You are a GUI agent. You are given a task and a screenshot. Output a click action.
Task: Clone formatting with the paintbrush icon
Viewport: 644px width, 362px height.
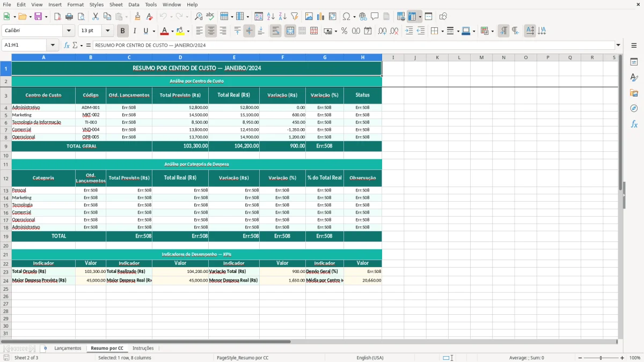(x=137, y=17)
